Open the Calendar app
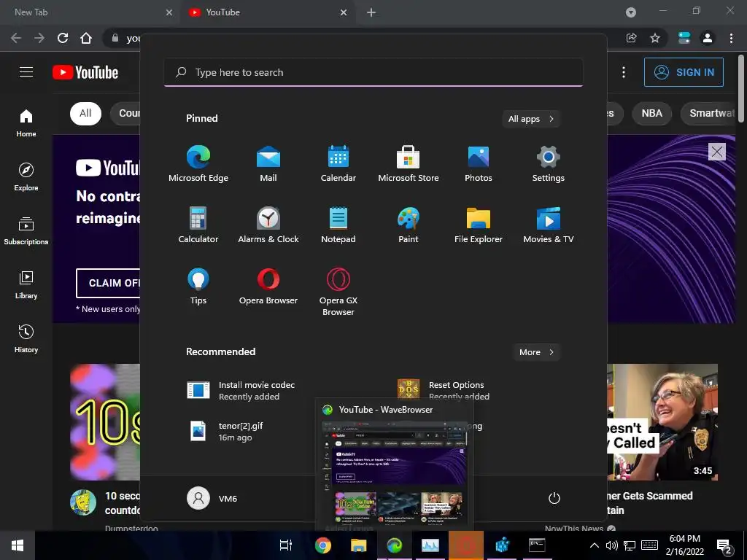 coord(338,163)
